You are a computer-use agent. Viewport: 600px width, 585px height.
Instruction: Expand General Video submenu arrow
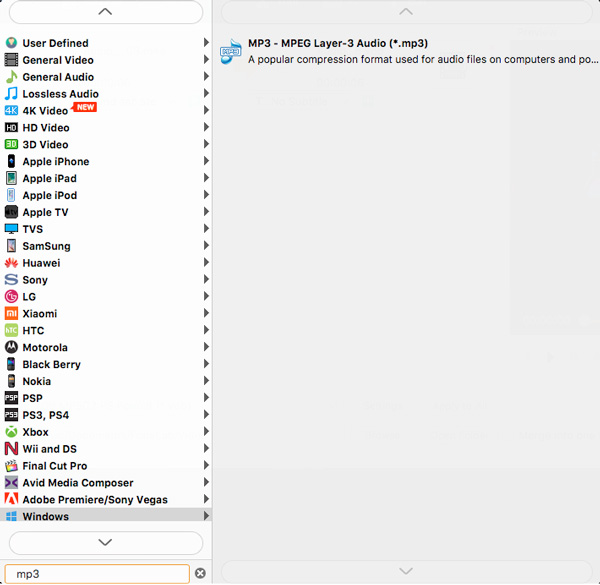[x=206, y=59]
